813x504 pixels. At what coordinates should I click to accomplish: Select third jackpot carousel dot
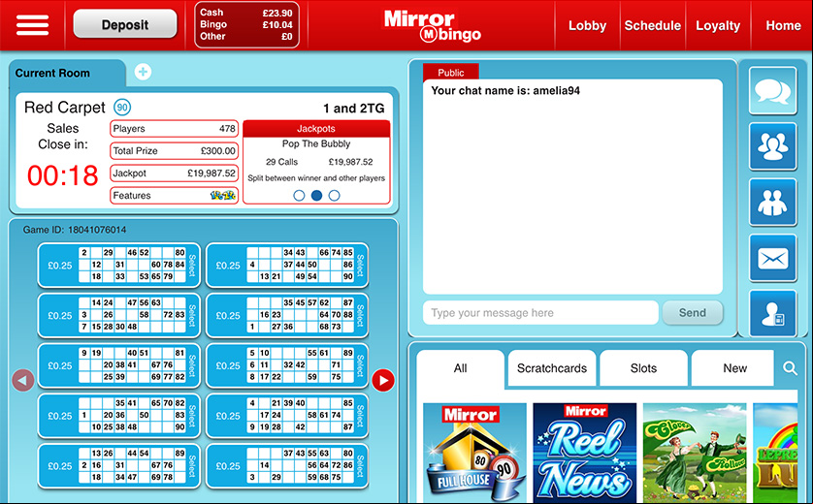pos(335,195)
